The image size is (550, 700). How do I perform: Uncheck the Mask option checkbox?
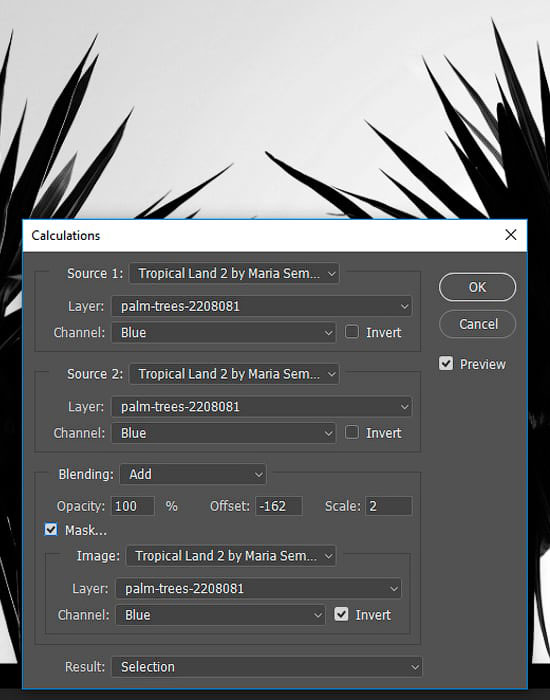51,530
